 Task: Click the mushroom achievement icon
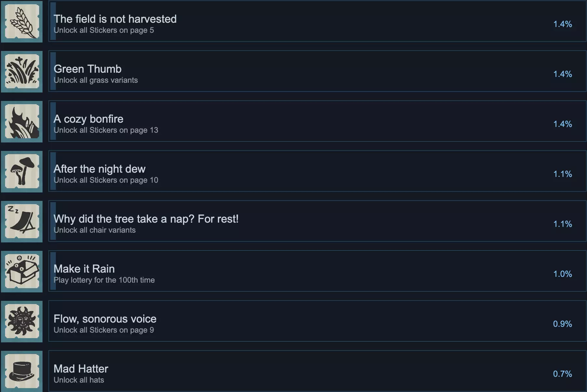pos(22,171)
